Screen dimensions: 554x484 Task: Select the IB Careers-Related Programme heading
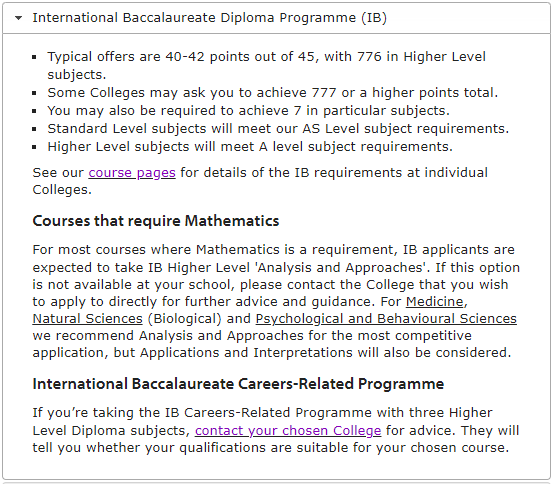[x=238, y=384]
